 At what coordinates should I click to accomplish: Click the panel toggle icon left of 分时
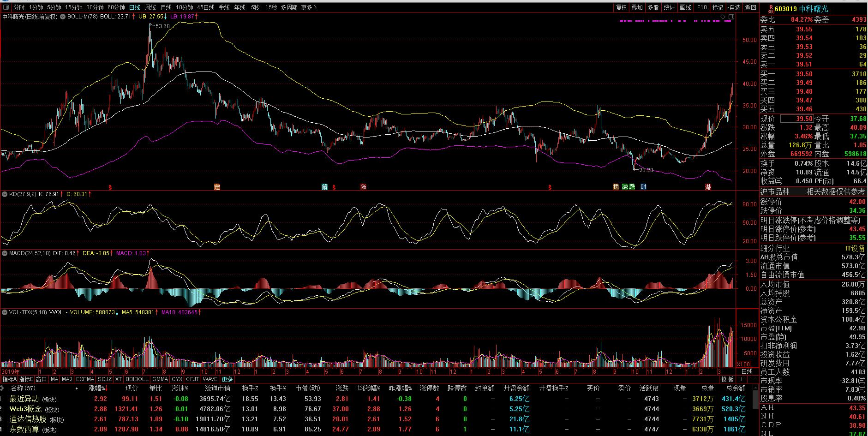pyautogui.click(x=6, y=7)
